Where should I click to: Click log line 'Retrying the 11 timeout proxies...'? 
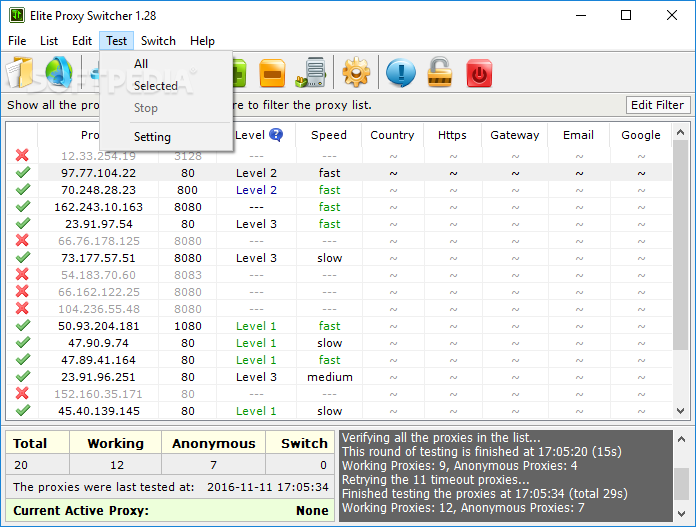[435, 479]
